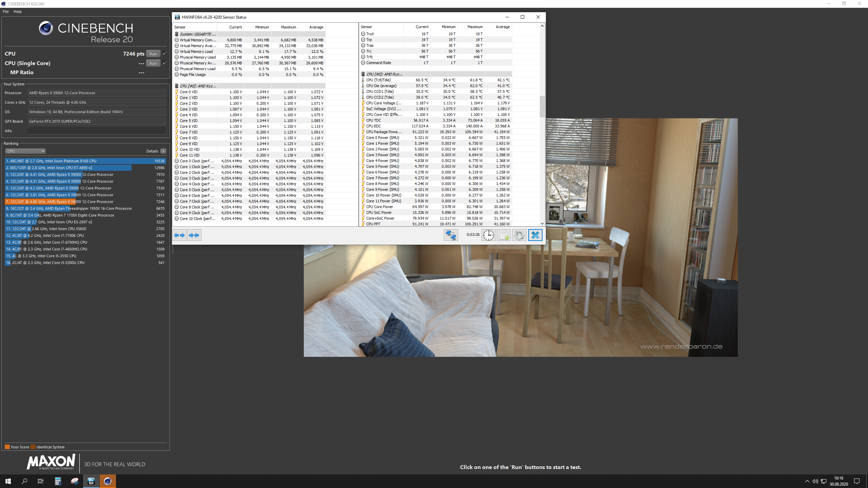Open the CPU ranking dropdown
The height and width of the screenshot is (488, 868).
(25, 151)
